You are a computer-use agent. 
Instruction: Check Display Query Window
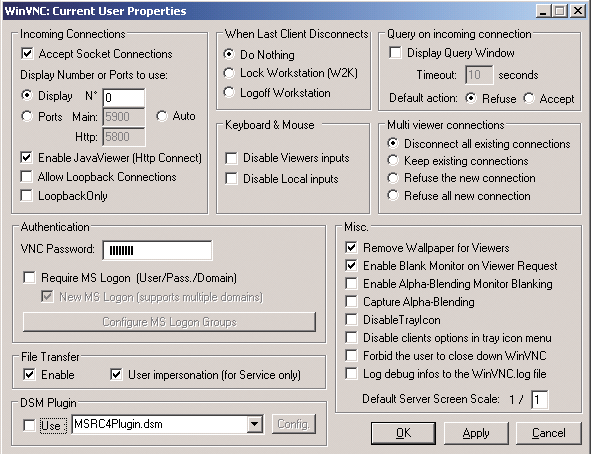[x=395, y=52]
